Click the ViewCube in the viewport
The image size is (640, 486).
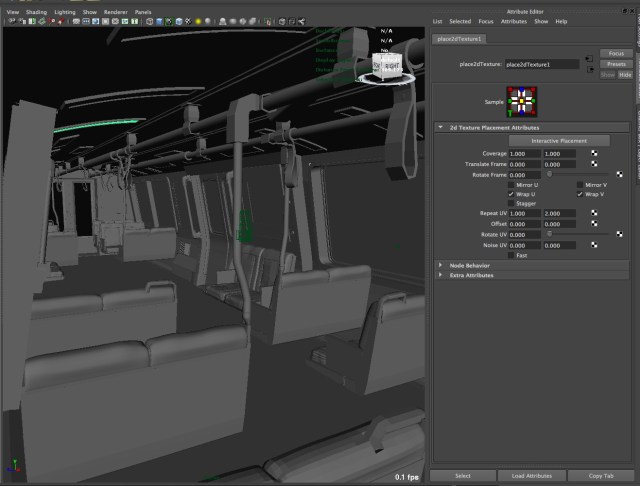point(386,66)
